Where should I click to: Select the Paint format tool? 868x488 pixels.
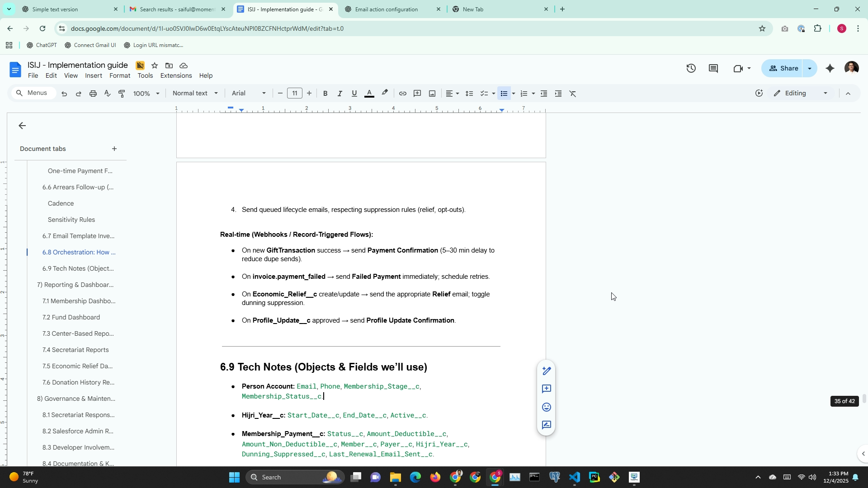122,94
